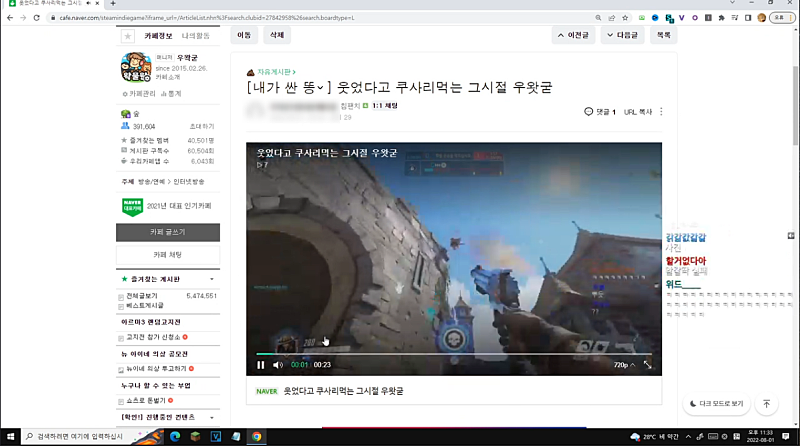This screenshot has width=800, height=446.
Task: Click the share page icon in address bar
Action: 611,17
